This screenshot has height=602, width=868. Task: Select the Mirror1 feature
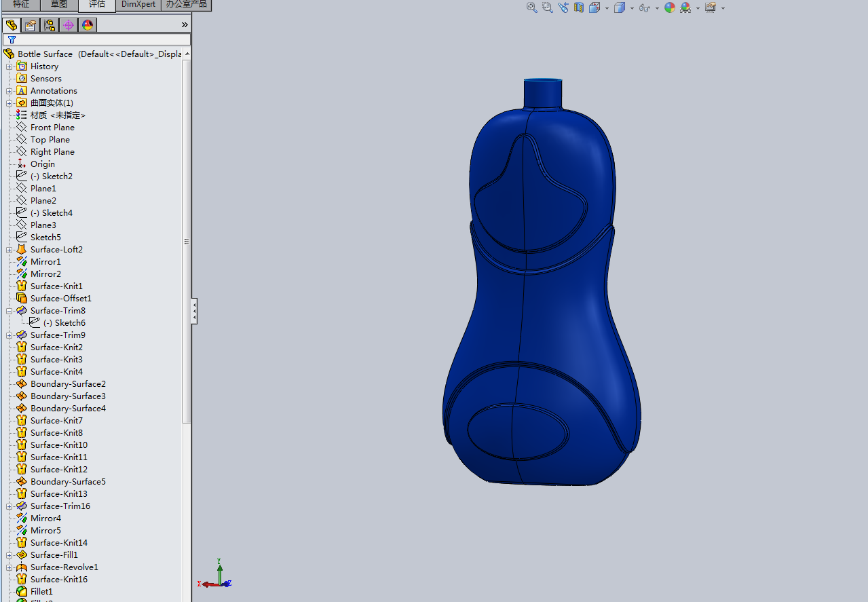pyautogui.click(x=45, y=262)
